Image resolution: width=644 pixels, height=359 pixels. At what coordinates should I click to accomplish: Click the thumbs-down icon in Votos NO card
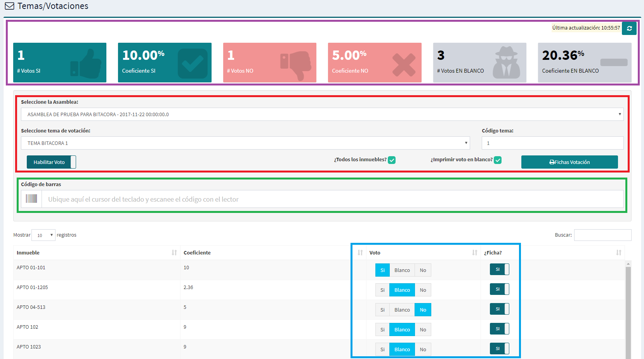pyautogui.click(x=296, y=66)
